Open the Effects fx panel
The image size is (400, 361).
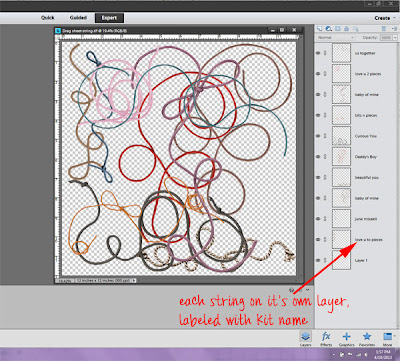click(326, 339)
